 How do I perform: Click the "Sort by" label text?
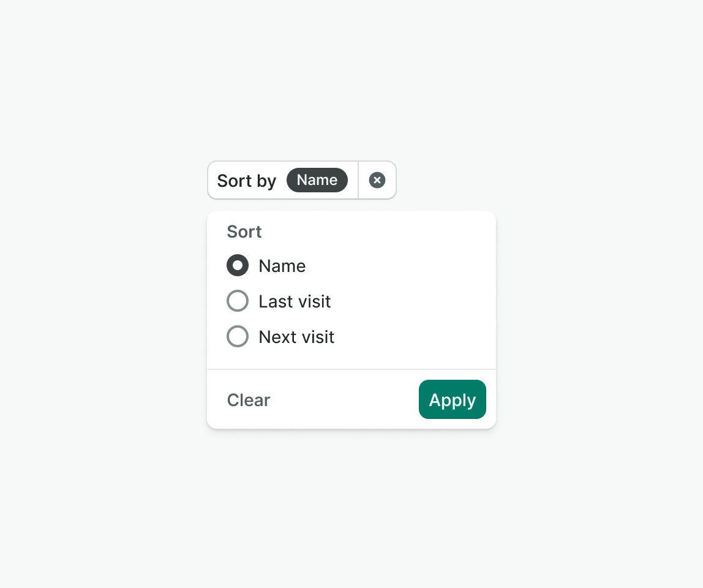coord(247,181)
